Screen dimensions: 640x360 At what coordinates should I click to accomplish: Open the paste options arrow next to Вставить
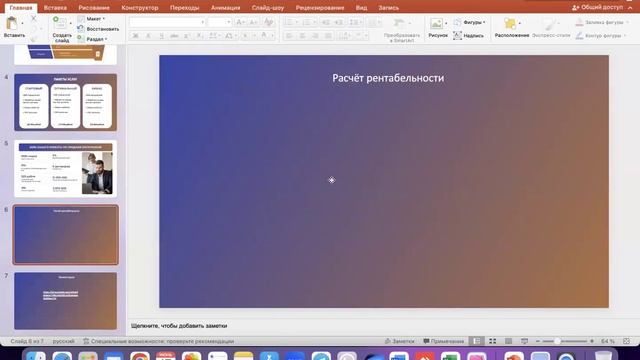coord(22,24)
